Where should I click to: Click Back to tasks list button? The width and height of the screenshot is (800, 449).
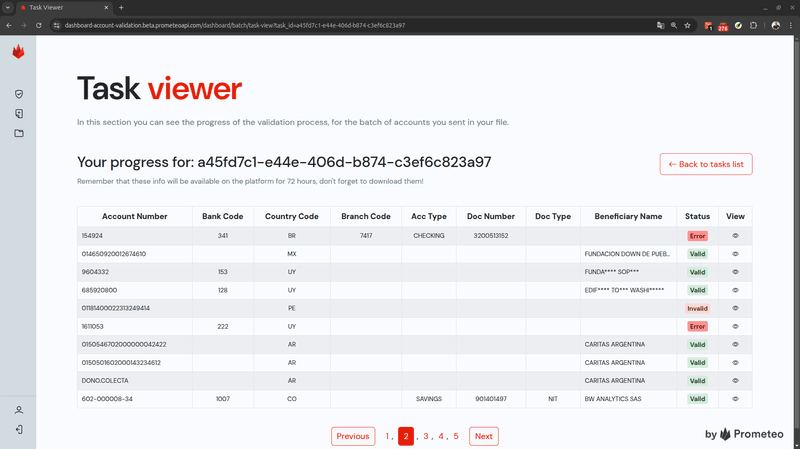(x=705, y=164)
